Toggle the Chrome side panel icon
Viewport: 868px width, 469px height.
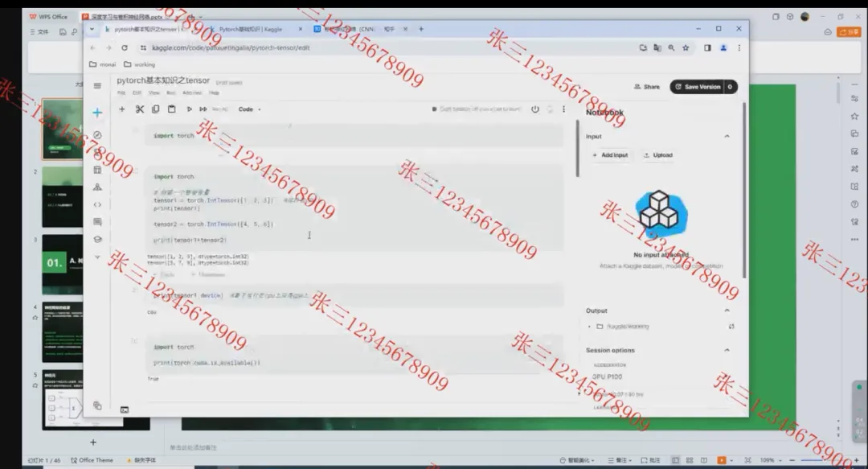click(707, 47)
